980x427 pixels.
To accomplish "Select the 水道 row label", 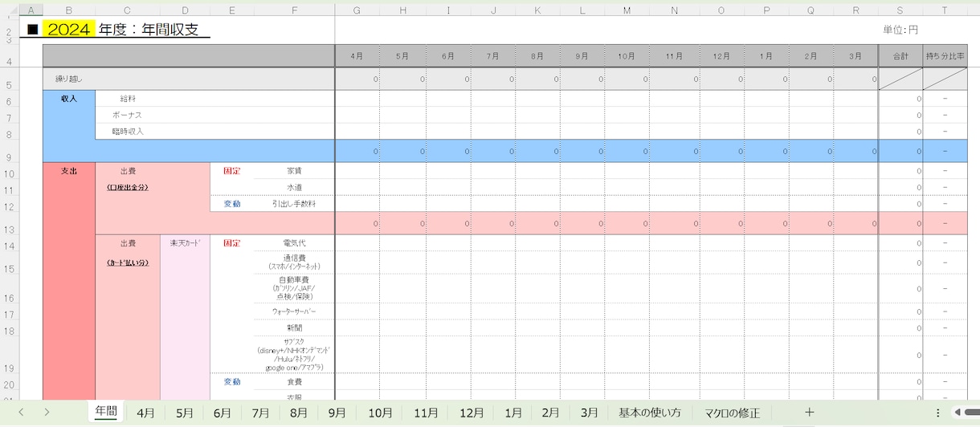I will coord(294,187).
